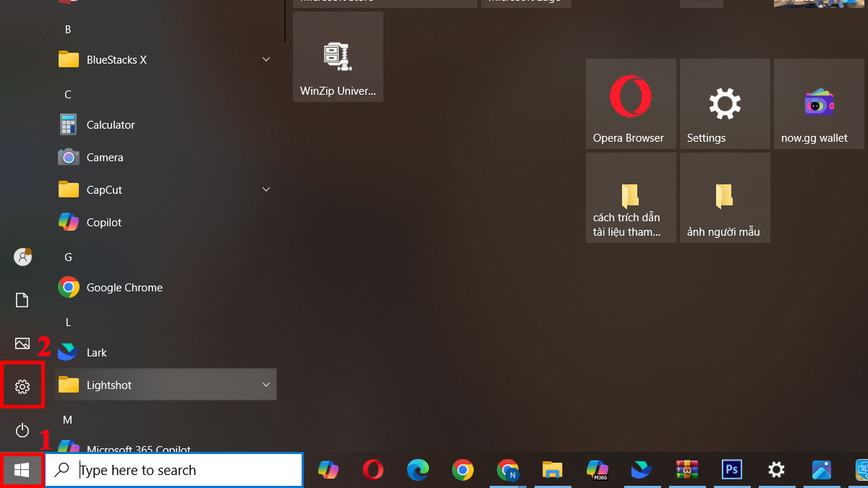The height and width of the screenshot is (488, 868).
Task: Open the now.gg wallet tile
Action: tap(819, 103)
